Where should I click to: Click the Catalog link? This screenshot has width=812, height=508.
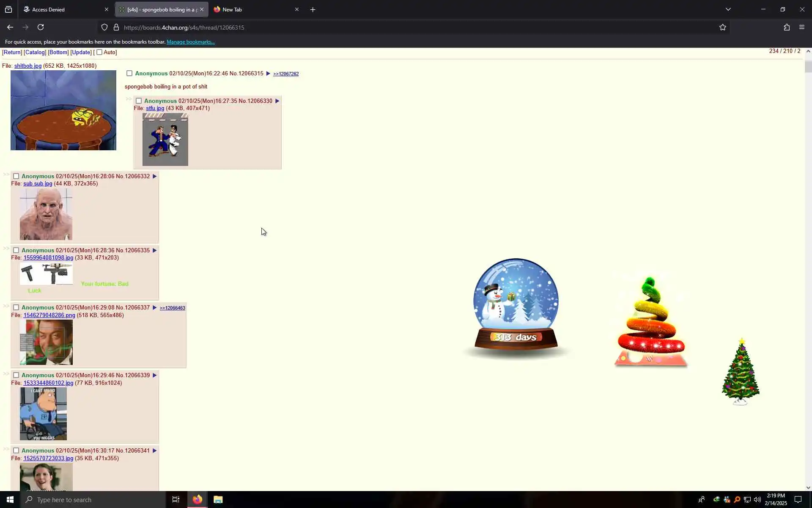[x=35, y=52]
